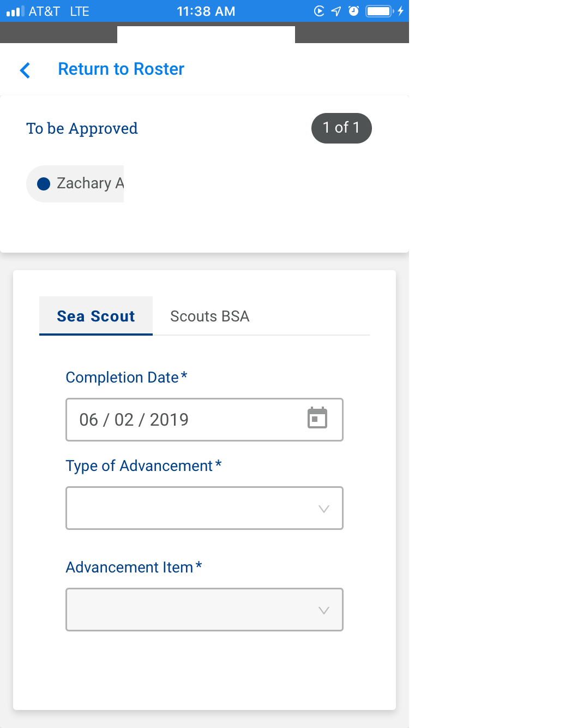Switch to the Scouts BSA tab
Viewport: 583px width, 728px height.
tap(210, 316)
